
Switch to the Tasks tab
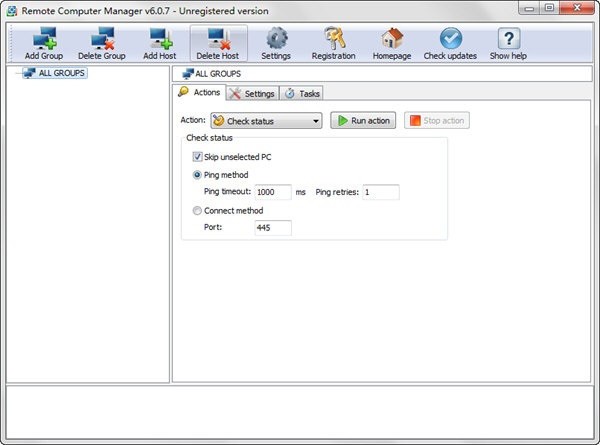click(303, 93)
